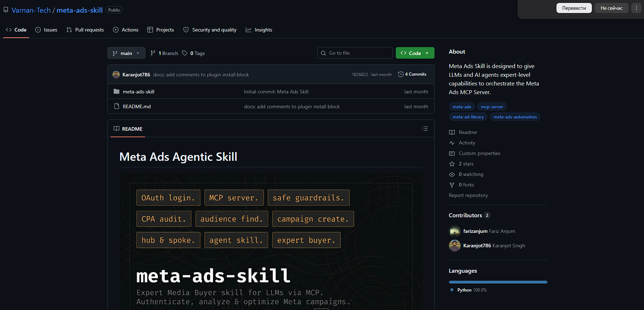Click Karanjot786 avatar in Contributors

455,246
